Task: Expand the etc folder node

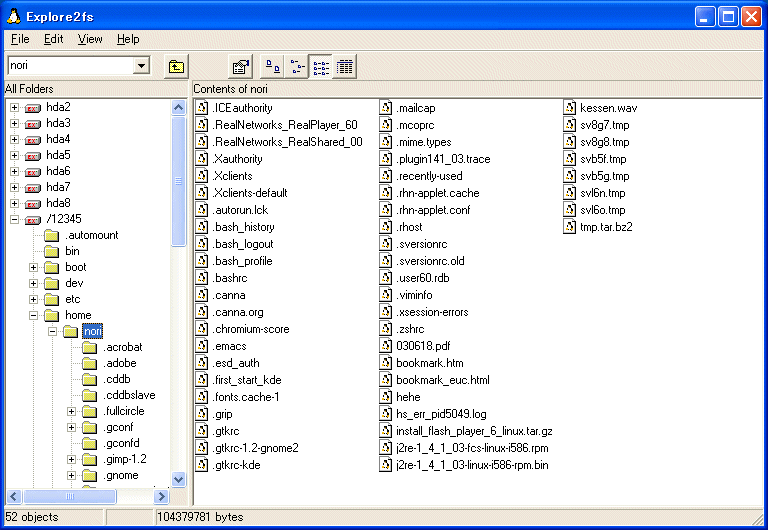Action: pyautogui.click(x=33, y=299)
